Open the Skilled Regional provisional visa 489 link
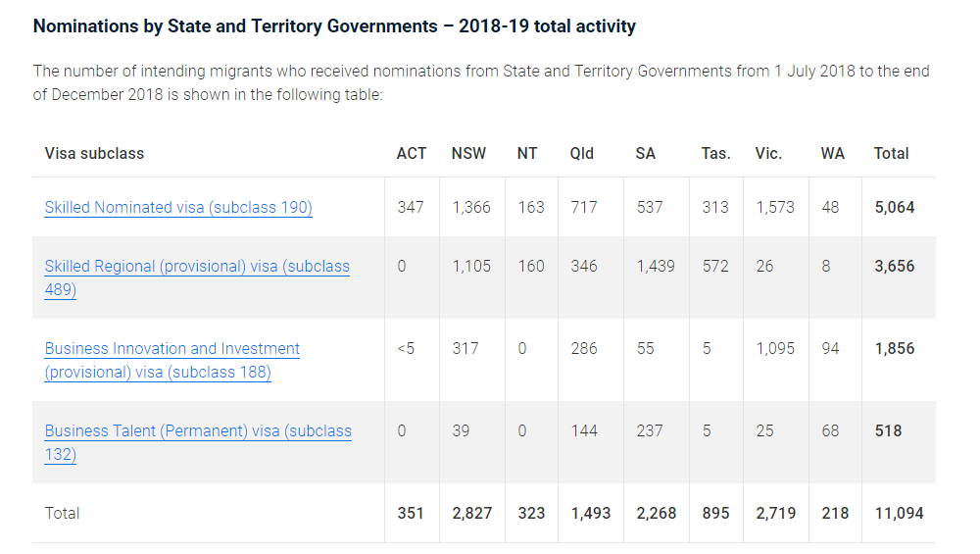 (x=196, y=267)
